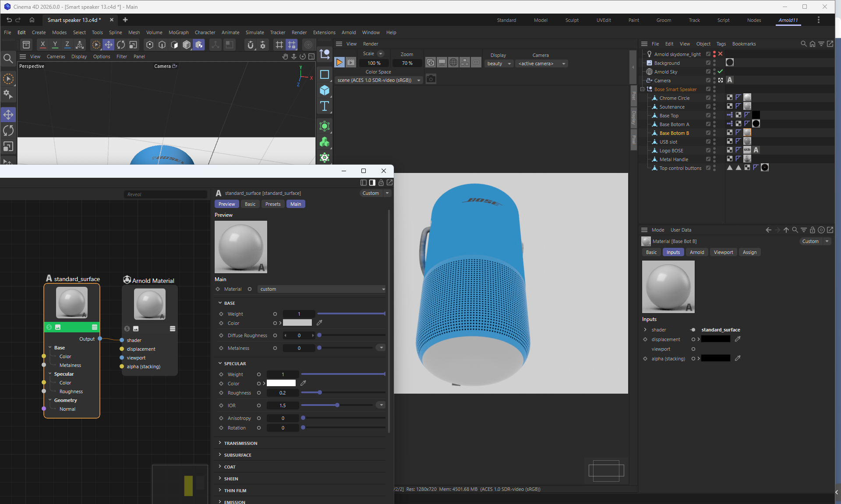Viewport: 841px width, 504px height.
Task: Start the Arnold IPR render play button
Action: pos(339,63)
